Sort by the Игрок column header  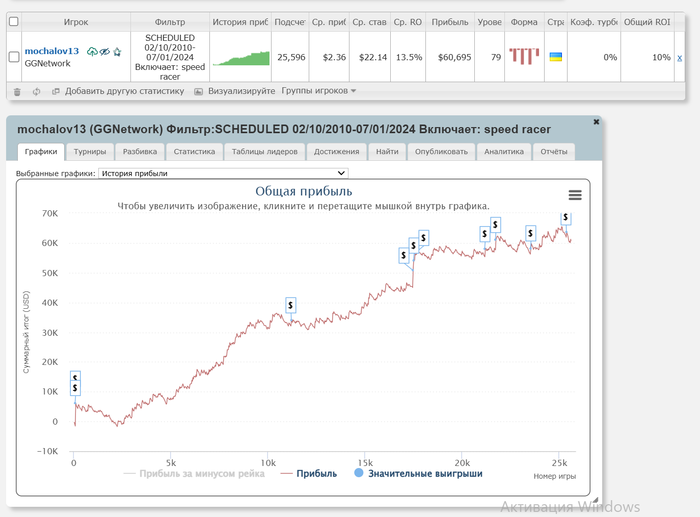(x=76, y=22)
